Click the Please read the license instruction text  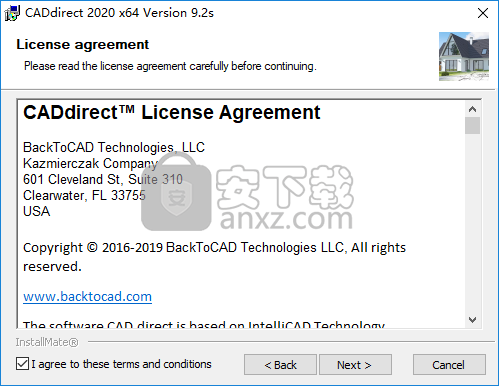[170, 66]
